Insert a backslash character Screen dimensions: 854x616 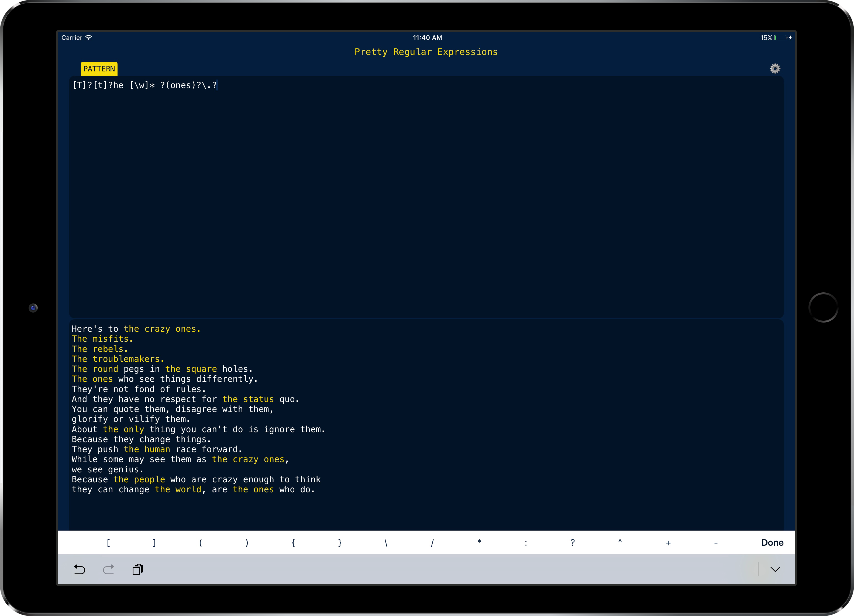click(386, 543)
